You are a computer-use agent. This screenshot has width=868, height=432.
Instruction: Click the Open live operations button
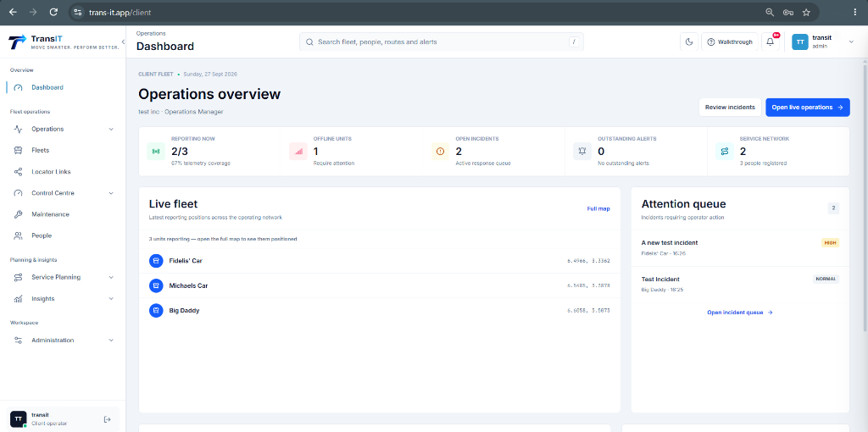[808, 108]
